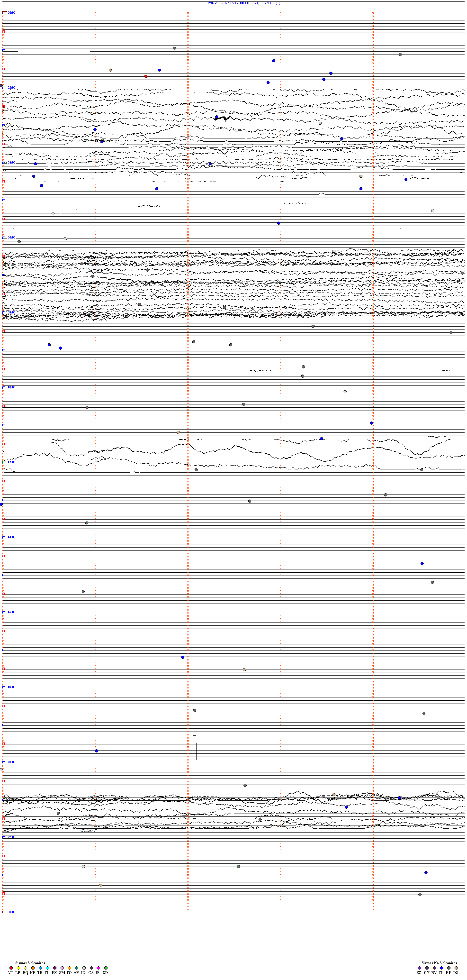
Task: Click the 22:00 time label
Action: pos(11,837)
